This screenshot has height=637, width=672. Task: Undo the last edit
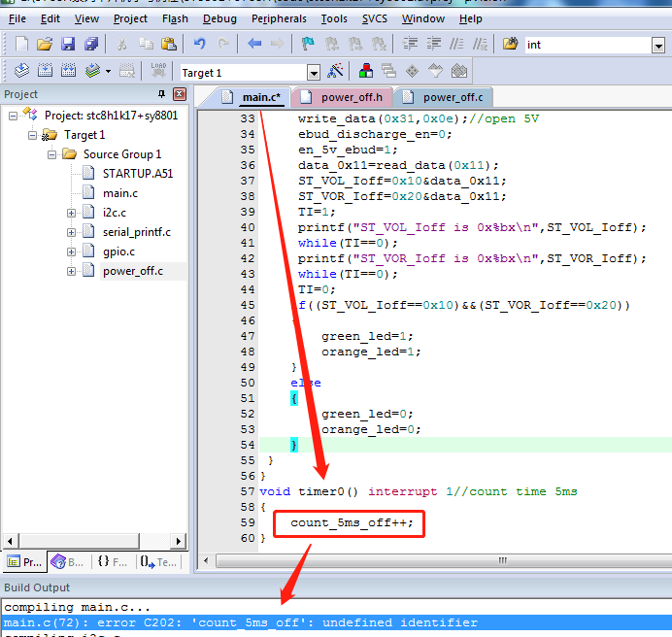coord(200,44)
